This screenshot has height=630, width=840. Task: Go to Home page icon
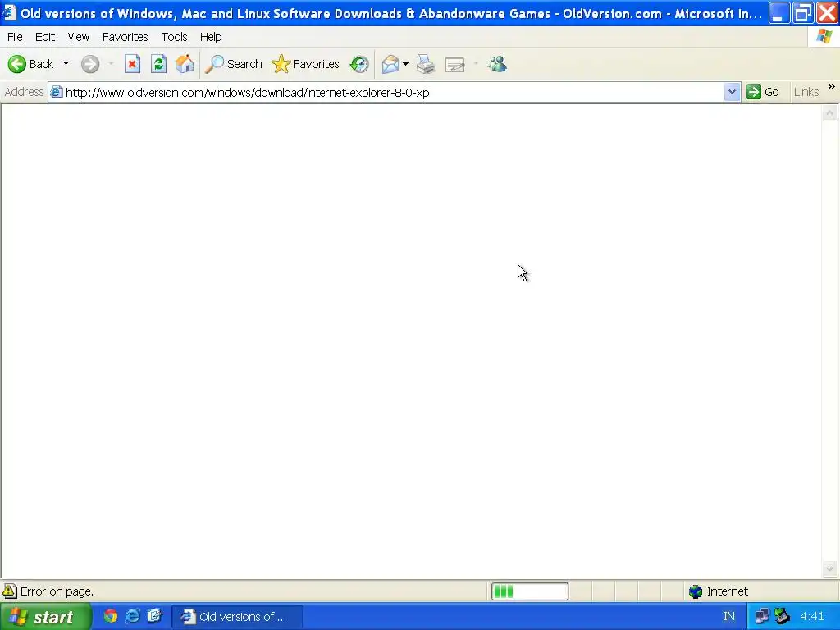pyautogui.click(x=185, y=64)
